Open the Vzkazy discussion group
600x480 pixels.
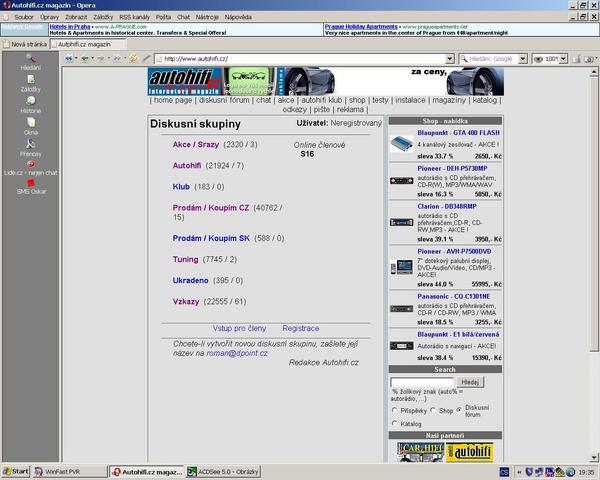click(186, 301)
